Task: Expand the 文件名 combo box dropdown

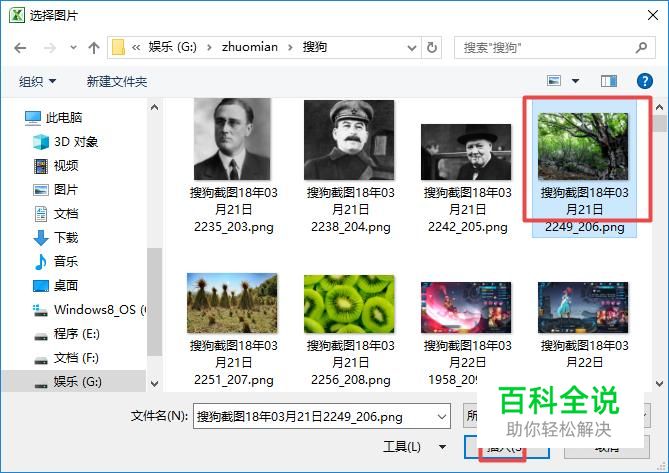Action: tap(442, 416)
